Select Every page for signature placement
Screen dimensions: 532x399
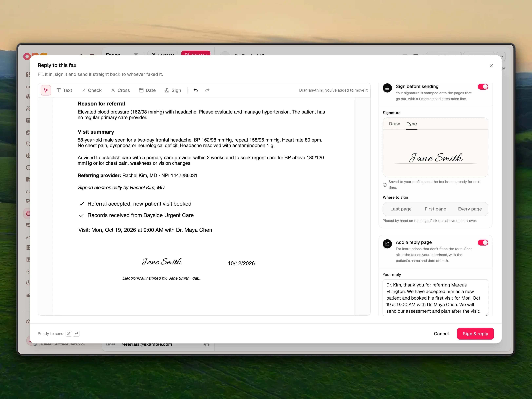[x=470, y=209]
